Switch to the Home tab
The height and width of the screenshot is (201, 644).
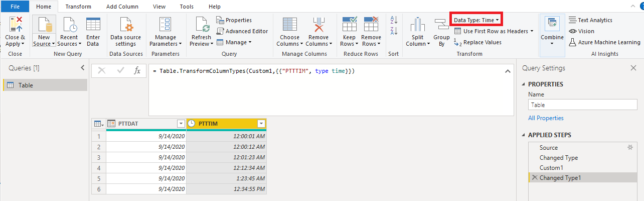coord(44,7)
